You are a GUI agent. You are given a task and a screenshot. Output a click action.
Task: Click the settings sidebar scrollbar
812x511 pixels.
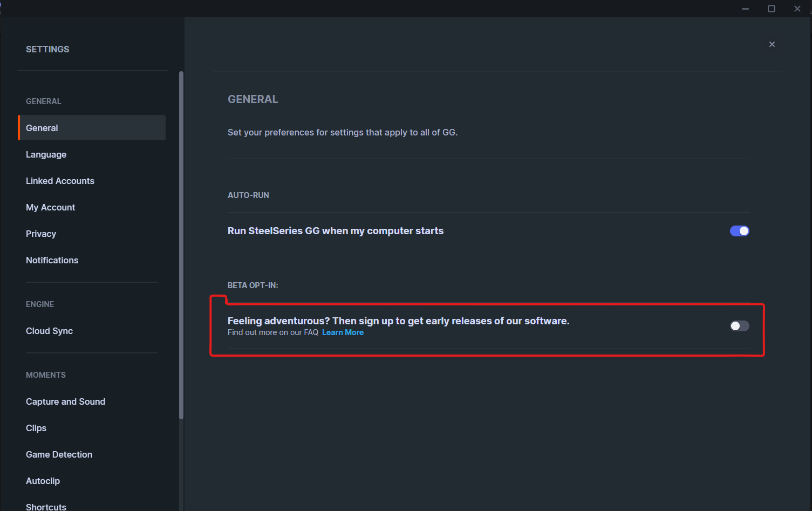point(181,243)
